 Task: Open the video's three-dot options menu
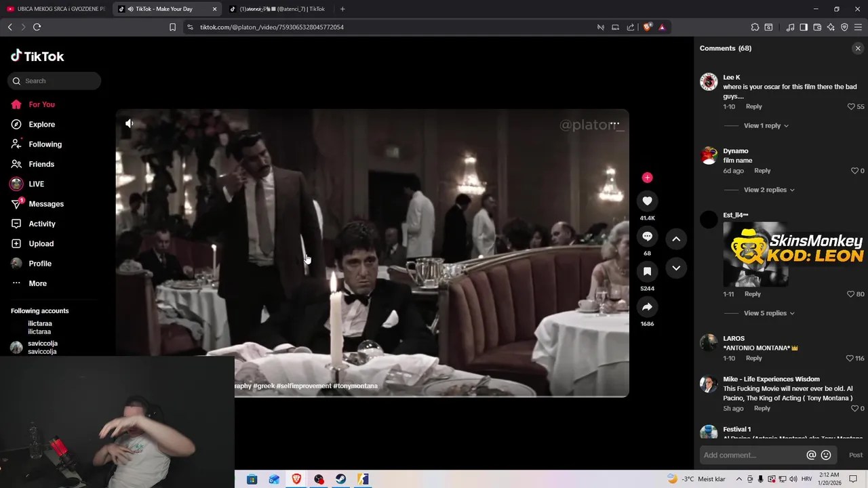pyautogui.click(x=614, y=123)
